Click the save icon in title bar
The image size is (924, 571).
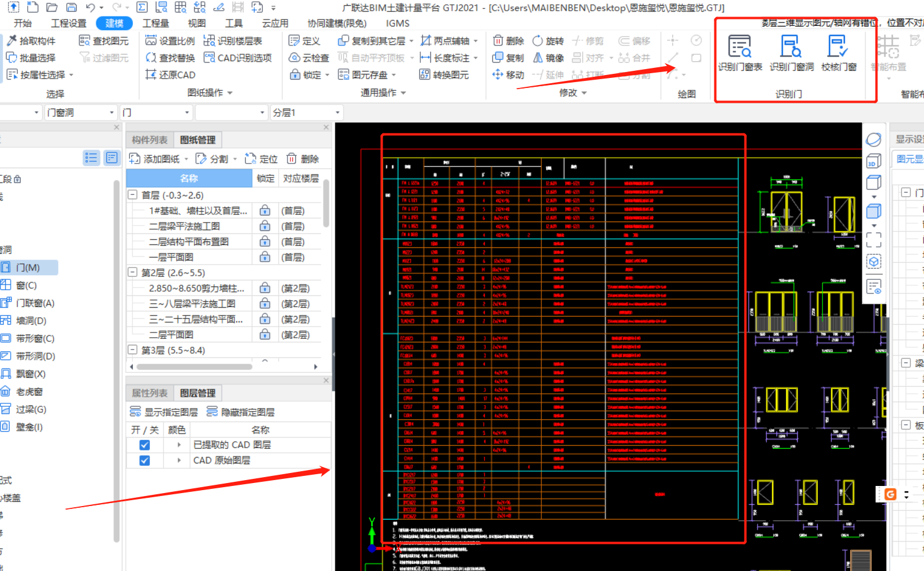click(71, 8)
